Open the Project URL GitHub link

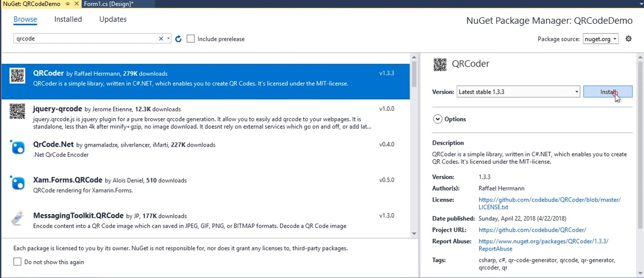click(532, 230)
